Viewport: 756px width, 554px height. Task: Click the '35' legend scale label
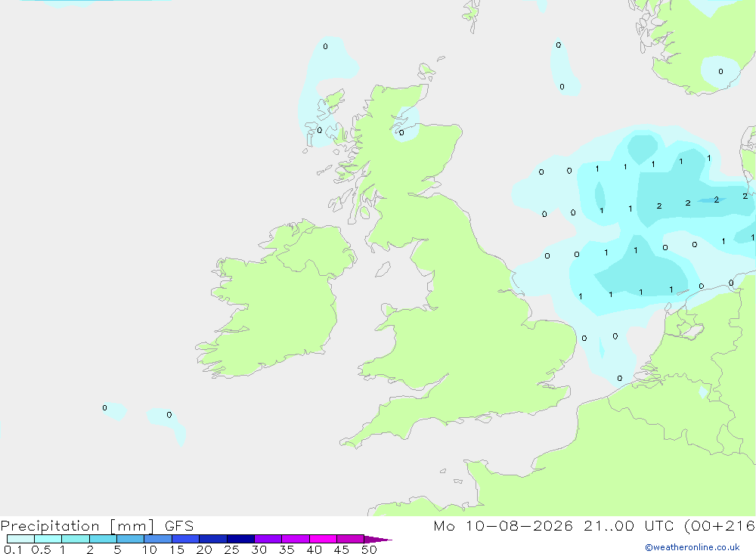(287, 549)
